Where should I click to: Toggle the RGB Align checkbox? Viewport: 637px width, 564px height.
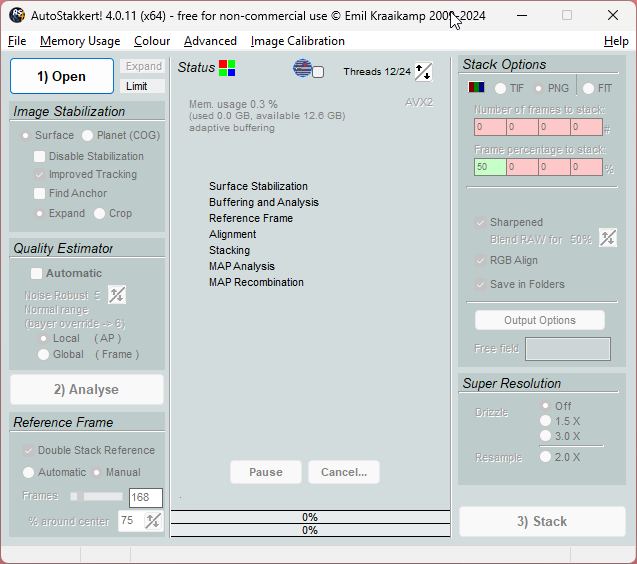481,260
